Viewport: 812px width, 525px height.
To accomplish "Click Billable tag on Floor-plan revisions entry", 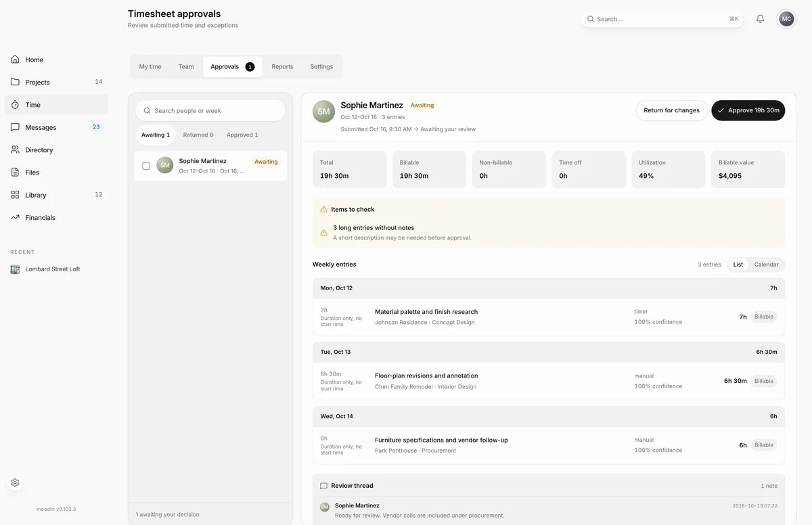I will tap(764, 381).
